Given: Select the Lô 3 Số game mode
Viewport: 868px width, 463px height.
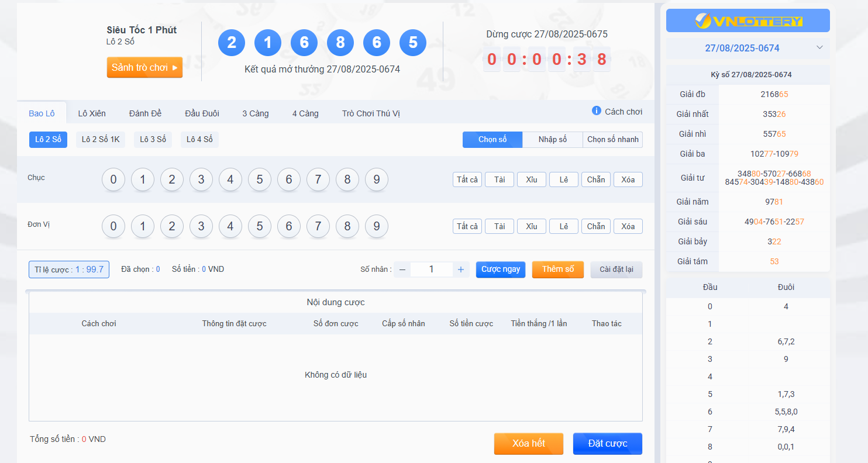Looking at the screenshot, I should 153,139.
